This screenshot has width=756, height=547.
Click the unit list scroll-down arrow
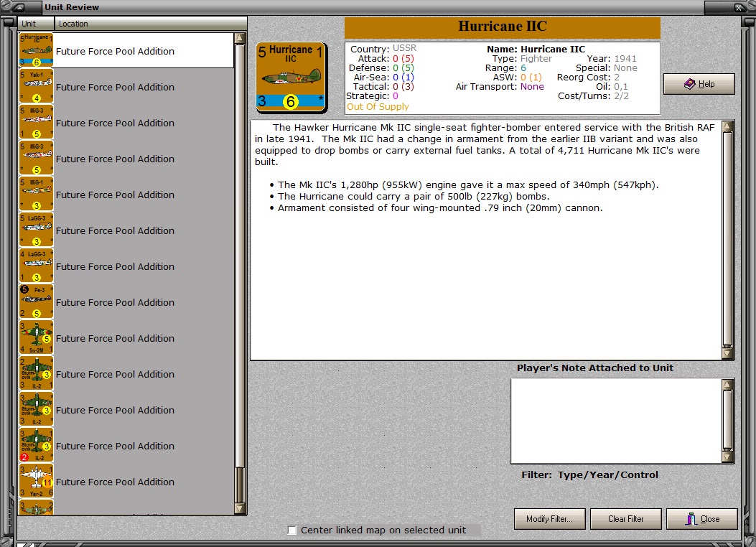click(240, 508)
